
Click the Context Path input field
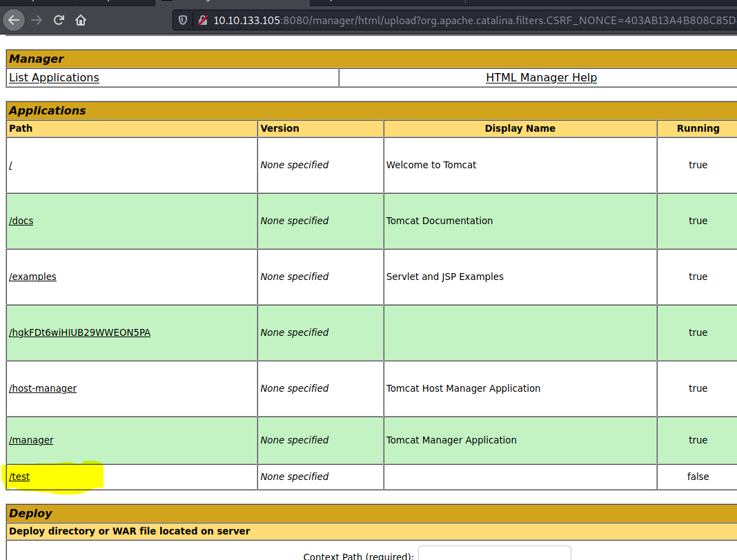(x=495, y=553)
